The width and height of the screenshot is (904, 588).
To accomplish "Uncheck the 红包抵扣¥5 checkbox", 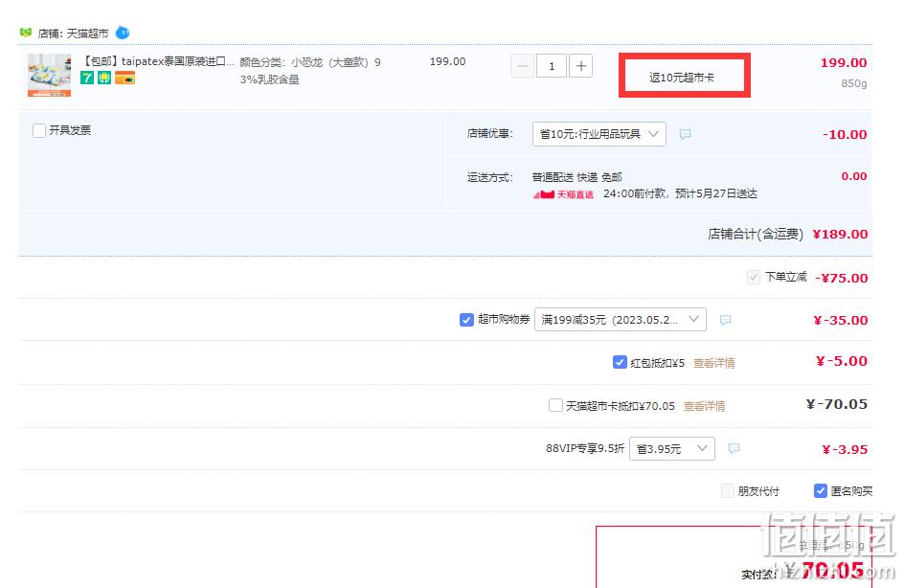I will tap(620, 363).
